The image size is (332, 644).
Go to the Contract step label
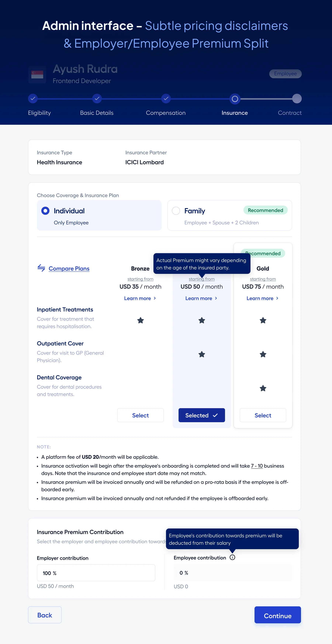(x=290, y=113)
